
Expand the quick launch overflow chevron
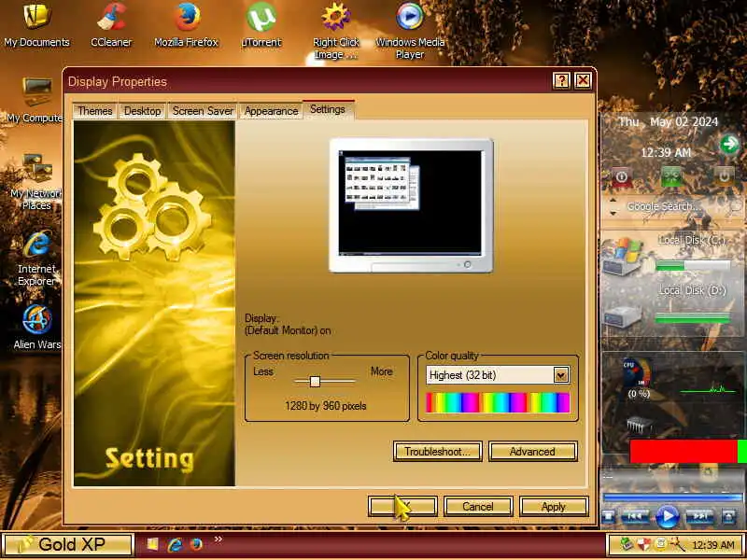(218, 539)
